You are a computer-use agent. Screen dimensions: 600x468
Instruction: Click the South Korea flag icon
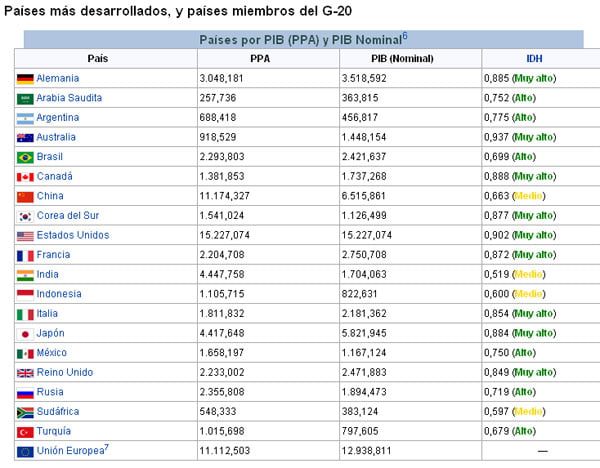click(x=25, y=216)
